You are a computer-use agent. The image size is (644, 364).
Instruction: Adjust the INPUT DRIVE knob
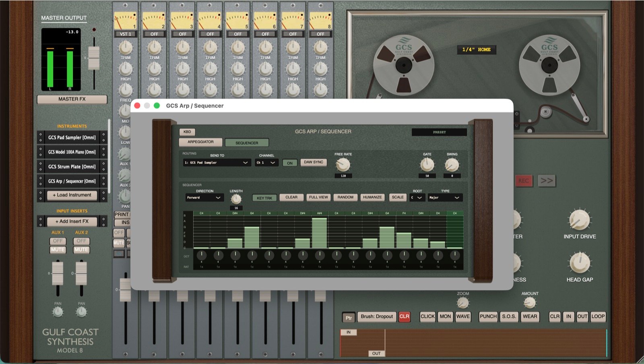coord(579,220)
